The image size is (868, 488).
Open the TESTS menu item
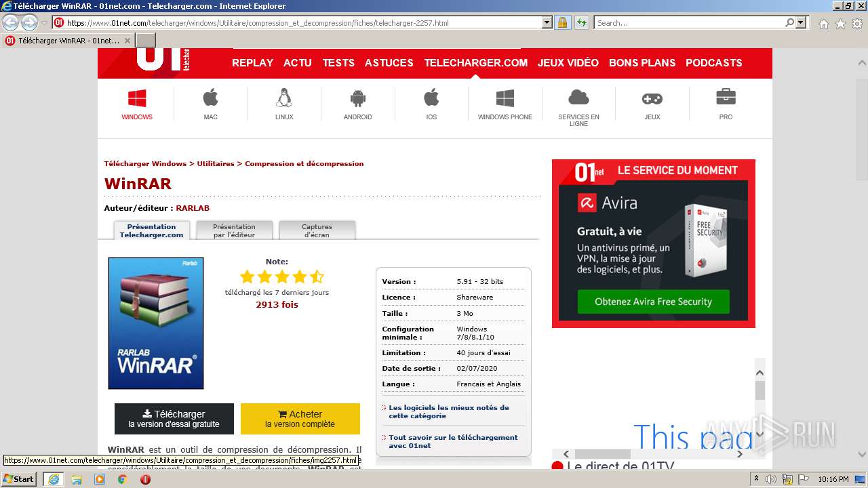coord(338,62)
